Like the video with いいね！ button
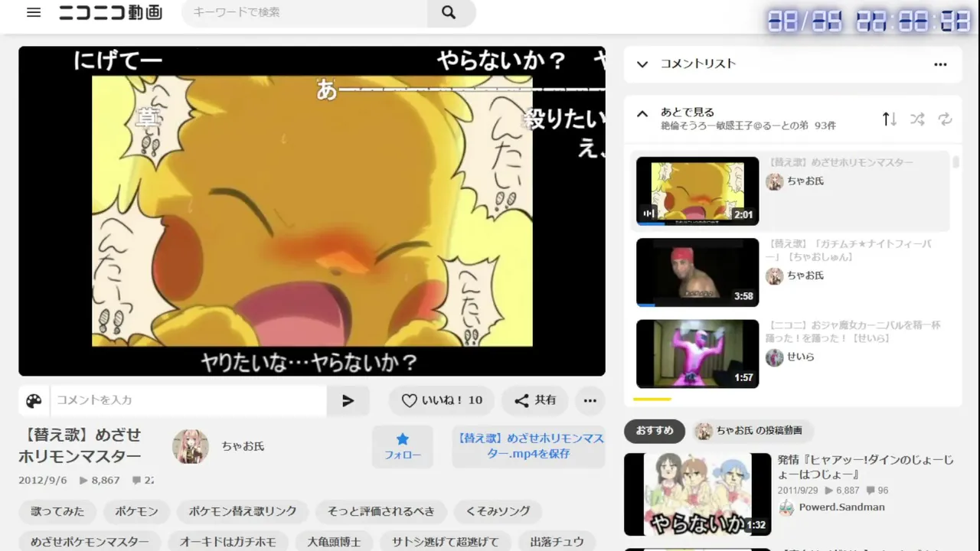The width and height of the screenshot is (980, 551). pos(443,400)
